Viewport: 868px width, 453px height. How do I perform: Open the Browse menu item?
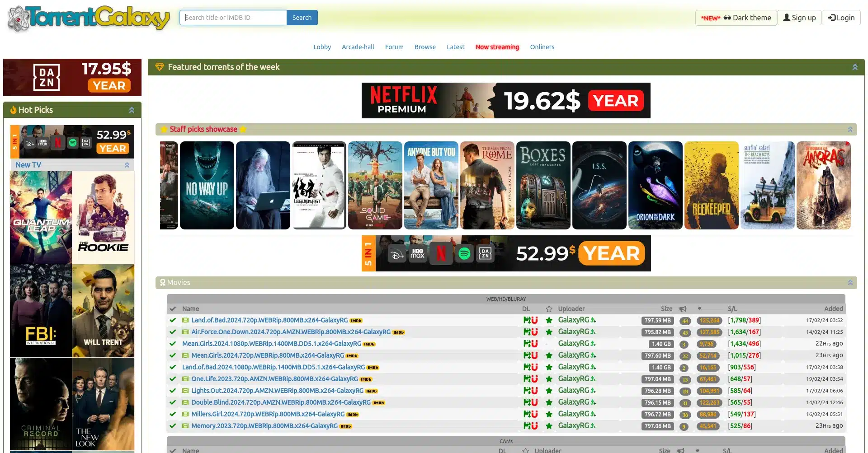tap(425, 47)
